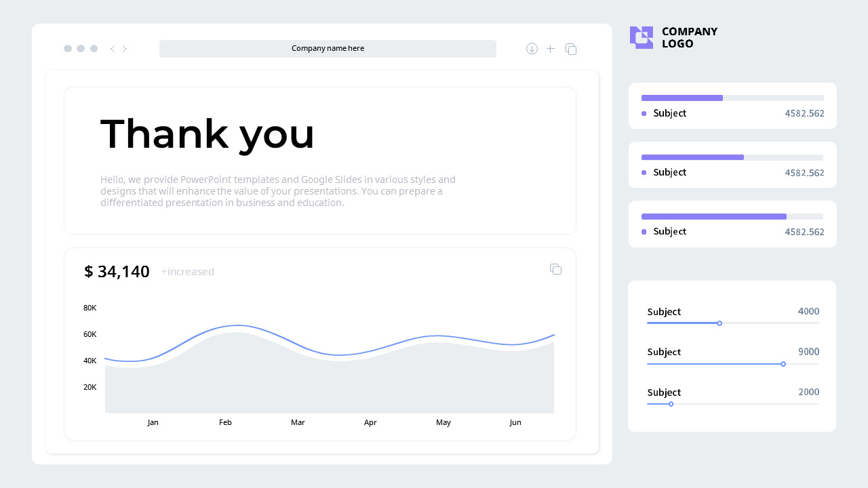Click the plus icon in the browser toolbar
The image size is (868, 488).
(551, 49)
